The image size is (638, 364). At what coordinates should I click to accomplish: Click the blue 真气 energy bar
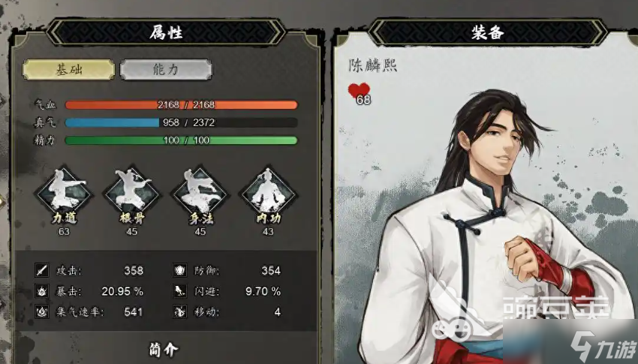tap(181, 122)
